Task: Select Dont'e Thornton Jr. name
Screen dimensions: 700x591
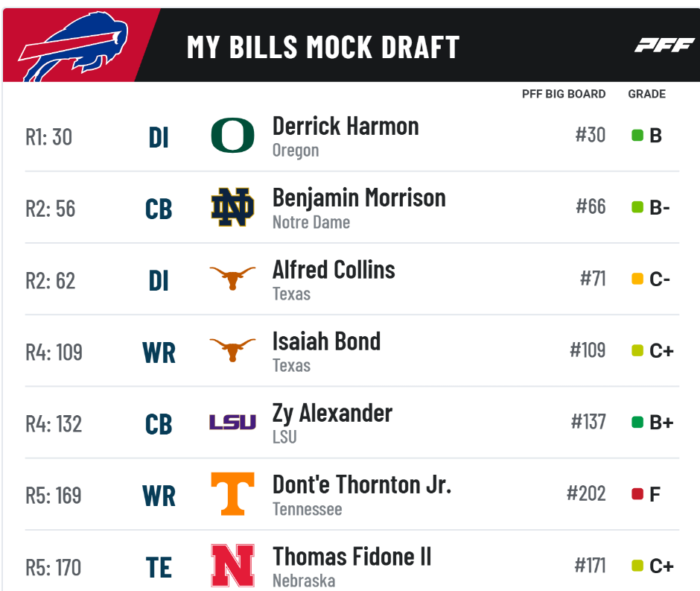Action: click(x=362, y=484)
